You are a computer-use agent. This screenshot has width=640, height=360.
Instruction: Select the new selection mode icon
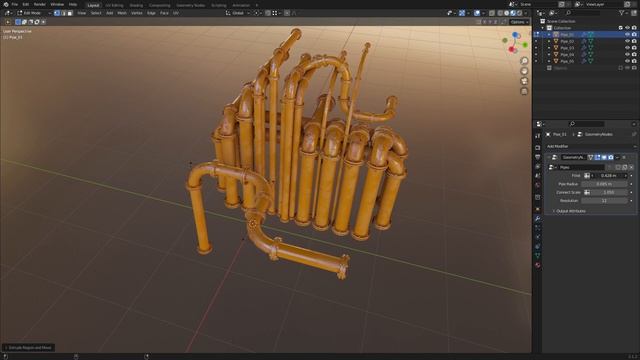click(18, 22)
